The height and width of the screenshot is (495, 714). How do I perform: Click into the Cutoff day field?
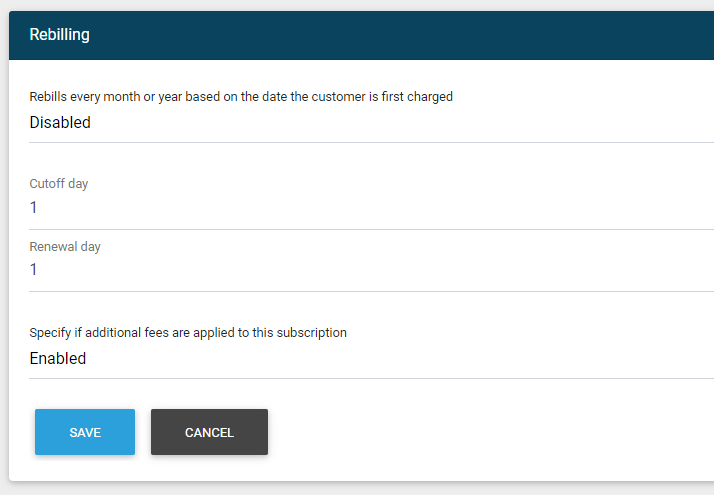pyautogui.click(x=372, y=208)
